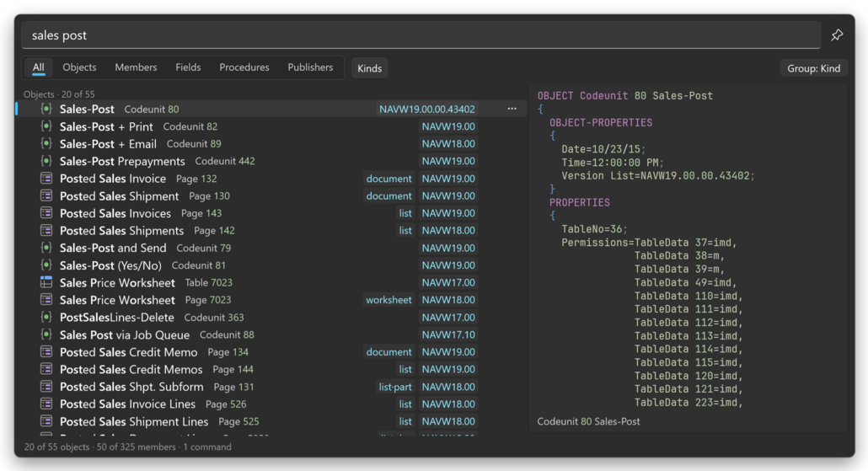Click the codeunit icon for Sales Post via Job Queue
868x471 pixels.
click(46, 335)
